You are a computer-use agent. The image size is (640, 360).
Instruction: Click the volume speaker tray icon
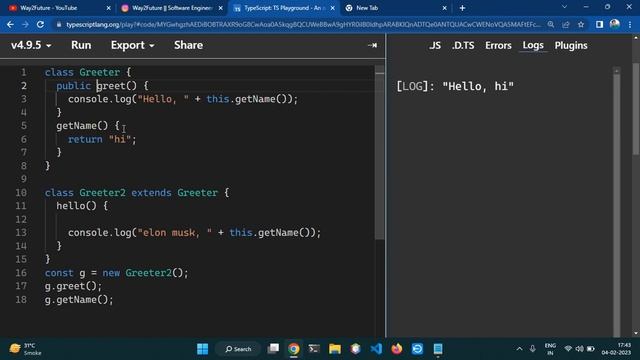tap(579, 349)
